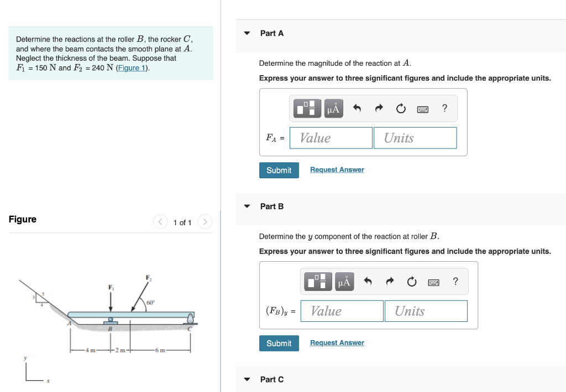566x392 pixels.
Task: Select the μÅ units icon in Part B
Action: 344,281
